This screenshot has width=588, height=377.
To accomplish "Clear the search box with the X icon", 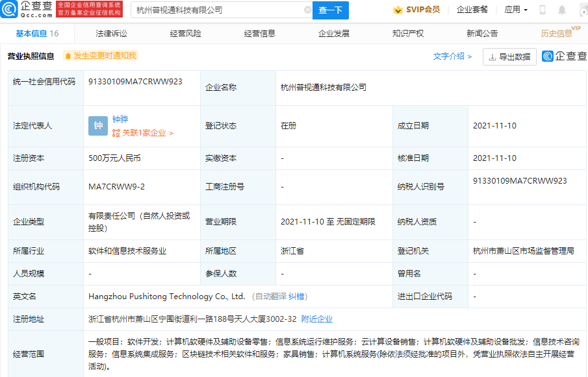I will [x=307, y=10].
